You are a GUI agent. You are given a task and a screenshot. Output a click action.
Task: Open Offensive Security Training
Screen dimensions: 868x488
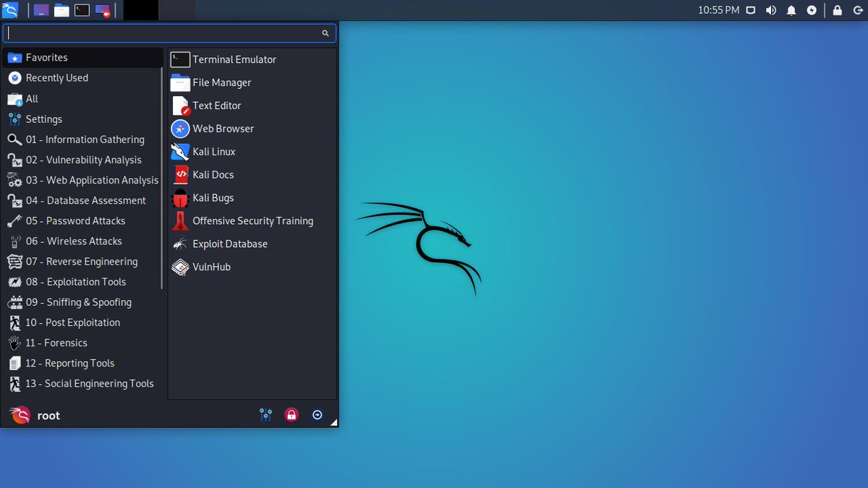click(253, 221)
